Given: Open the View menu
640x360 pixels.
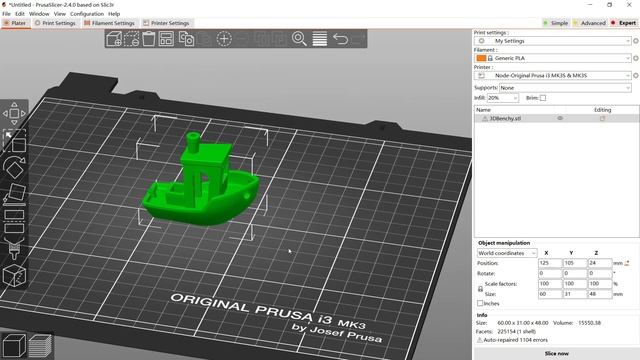Looking at the screenshot, I should pyautogui.click(x=60, y=14).
